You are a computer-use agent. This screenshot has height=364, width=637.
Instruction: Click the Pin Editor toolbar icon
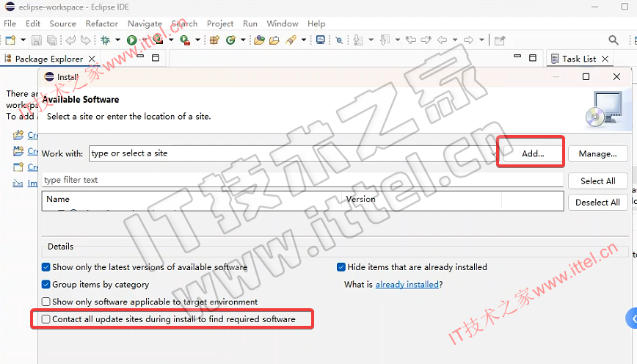500,40
